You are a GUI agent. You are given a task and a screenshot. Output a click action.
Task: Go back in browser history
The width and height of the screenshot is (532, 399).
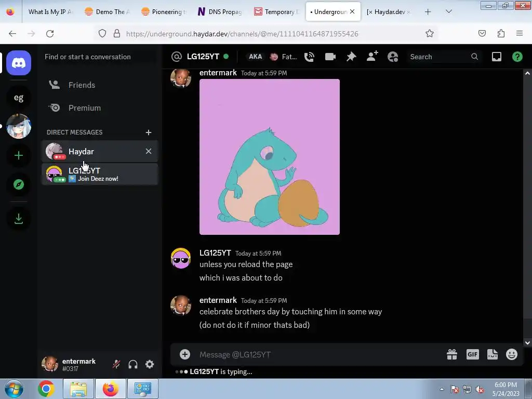(12, 33)
